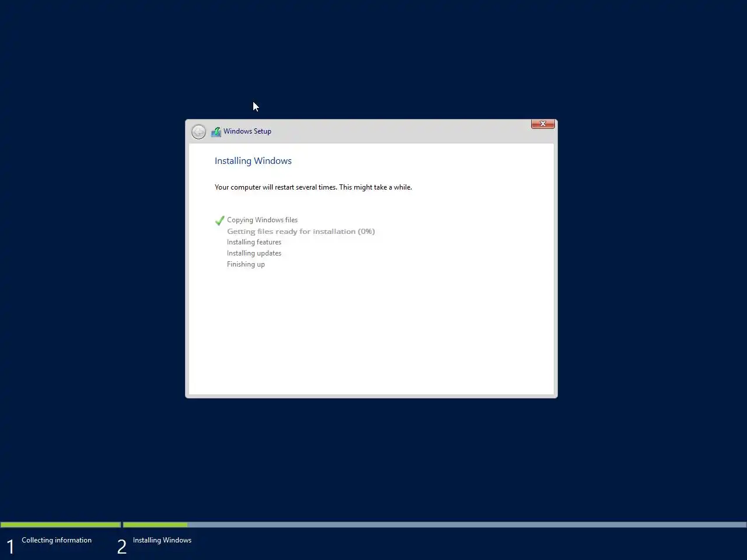This screenshot has width=747, height=560.
Task: Click the Windows Setup title icon
Action: click(x=216, y=131)
